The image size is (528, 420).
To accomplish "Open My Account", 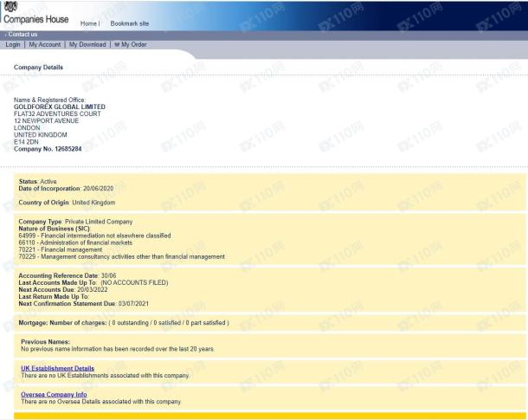I will point(45,44).
